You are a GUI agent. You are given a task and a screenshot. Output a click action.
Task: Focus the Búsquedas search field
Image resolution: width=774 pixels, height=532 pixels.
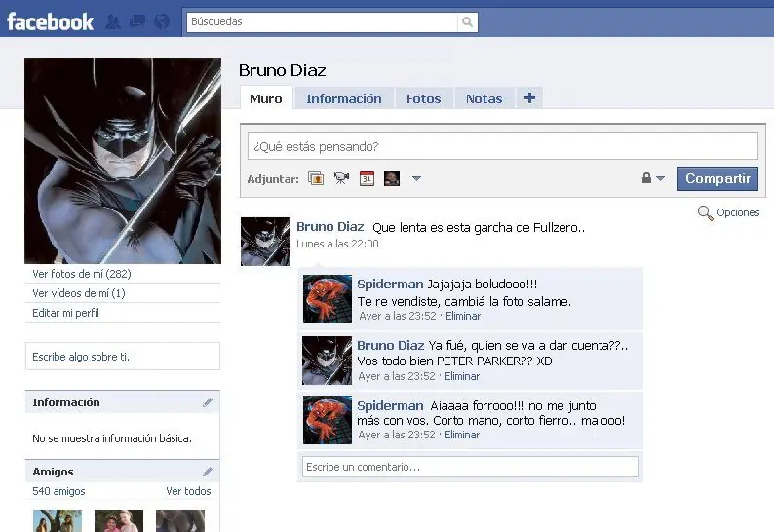click(322, 21)
